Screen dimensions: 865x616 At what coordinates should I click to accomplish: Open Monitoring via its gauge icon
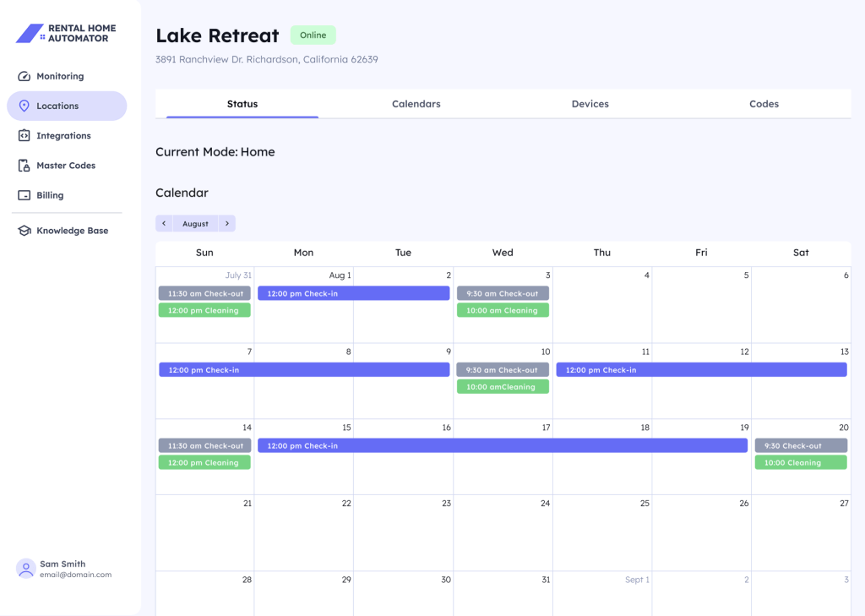coord(24,76)
